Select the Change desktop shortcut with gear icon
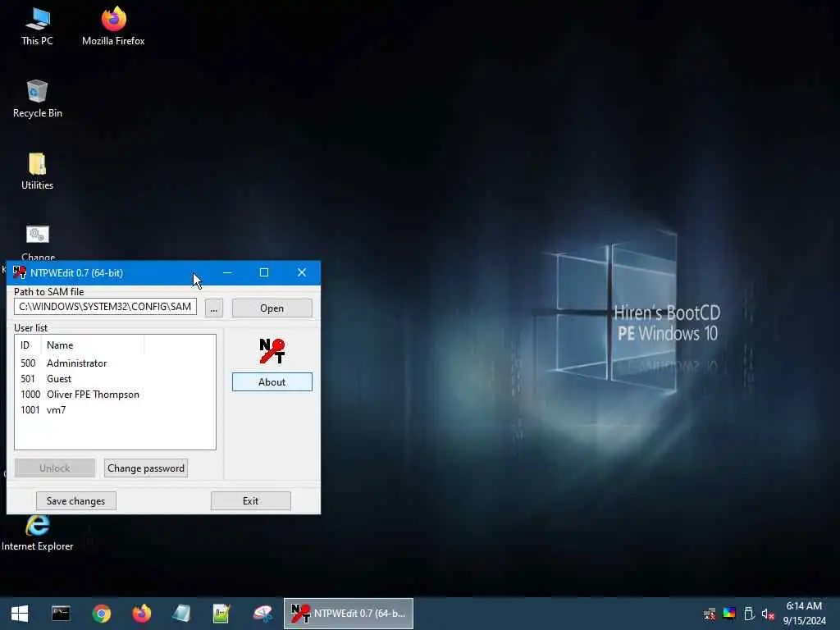Viewport: 840px width, 630px height. click(x=37, y=242)
